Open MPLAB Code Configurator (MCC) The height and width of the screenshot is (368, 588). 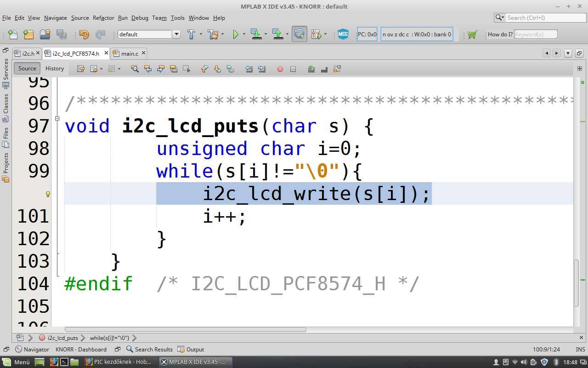343,34
